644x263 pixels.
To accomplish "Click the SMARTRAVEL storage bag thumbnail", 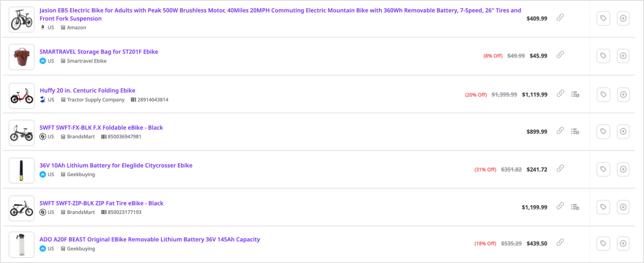I will click(22, 57).
